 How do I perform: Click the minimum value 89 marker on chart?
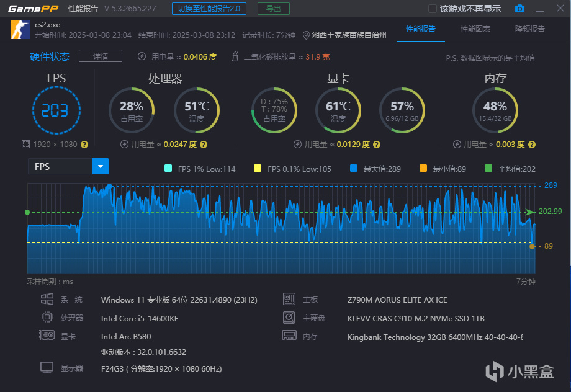pyautogui.click(x=532, y=246)
